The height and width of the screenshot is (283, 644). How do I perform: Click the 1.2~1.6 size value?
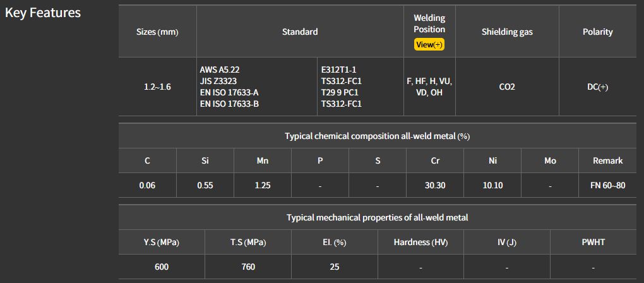[x=157, y=87]
